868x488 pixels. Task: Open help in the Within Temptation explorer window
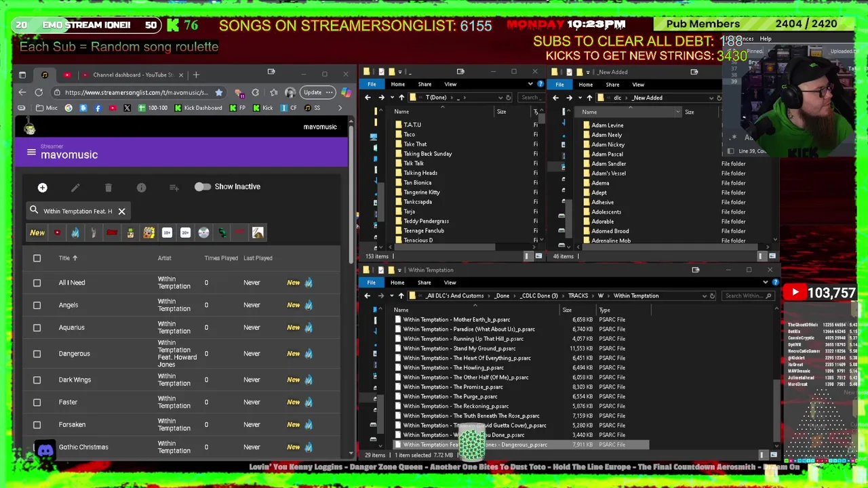(x=775, y=283)
